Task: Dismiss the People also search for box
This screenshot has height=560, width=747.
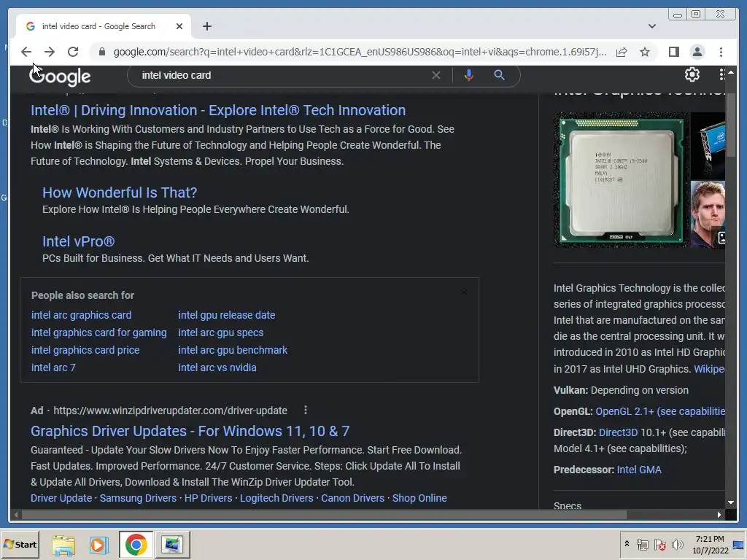Action: [x=464, y=292]
